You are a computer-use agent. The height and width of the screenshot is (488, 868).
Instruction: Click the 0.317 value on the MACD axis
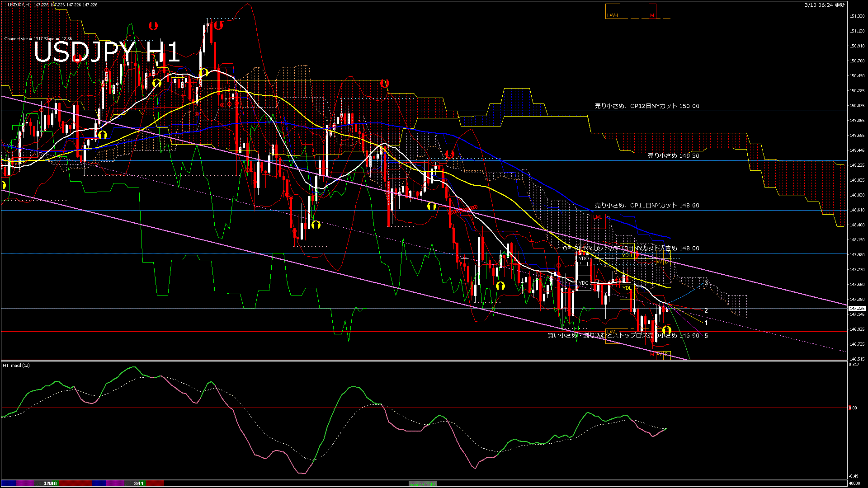(x=854, y=365)
